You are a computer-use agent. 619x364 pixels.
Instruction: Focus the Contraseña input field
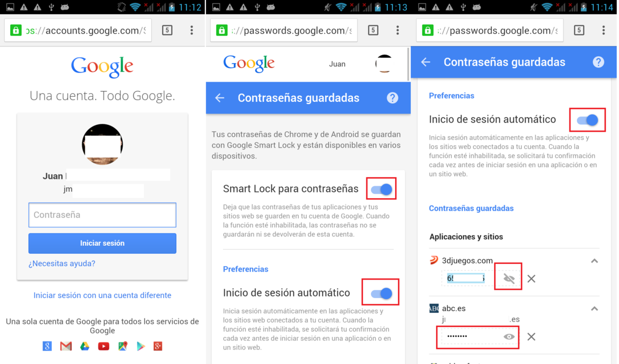pyautogui.click(x=102, y=215)
